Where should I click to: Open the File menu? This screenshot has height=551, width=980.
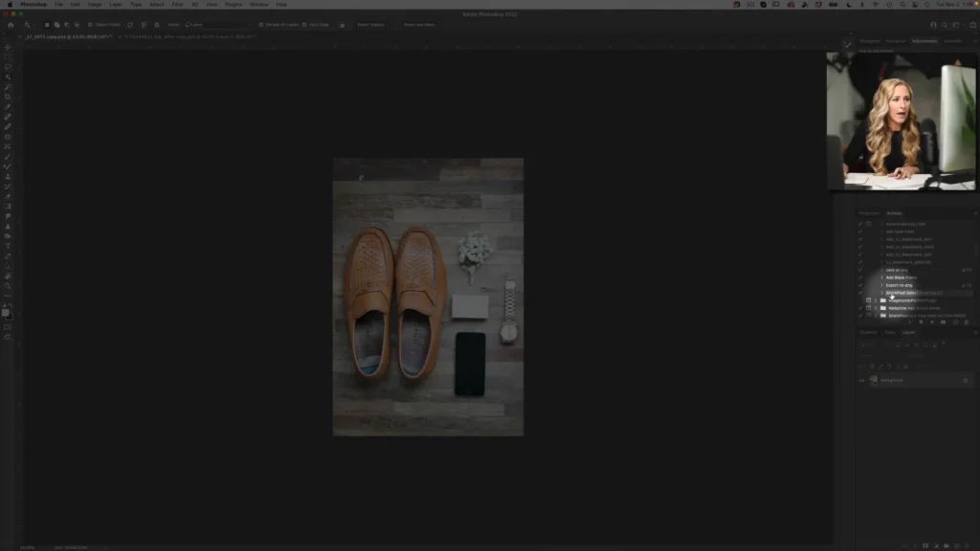pos(58,5)
